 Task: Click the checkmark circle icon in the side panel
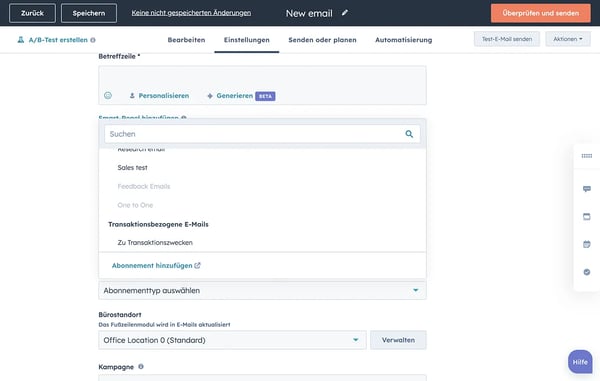tap(587, 272)
